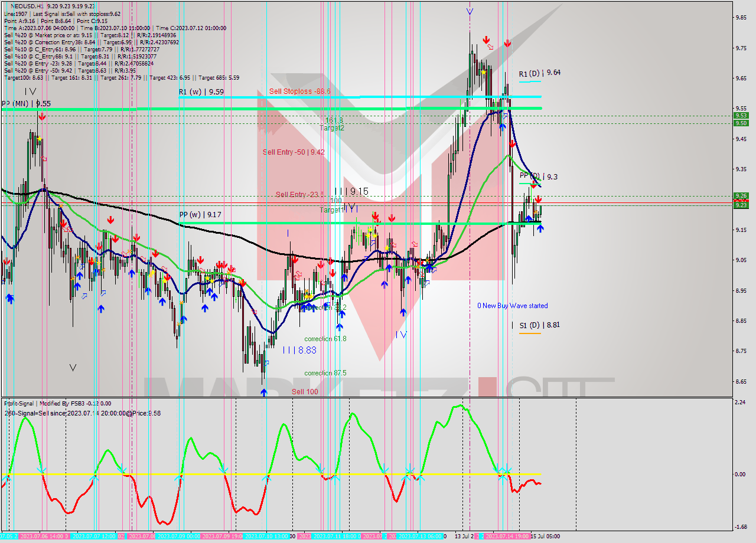Click the green 9.53 price tag on the axis

click(x=741, y=116)
